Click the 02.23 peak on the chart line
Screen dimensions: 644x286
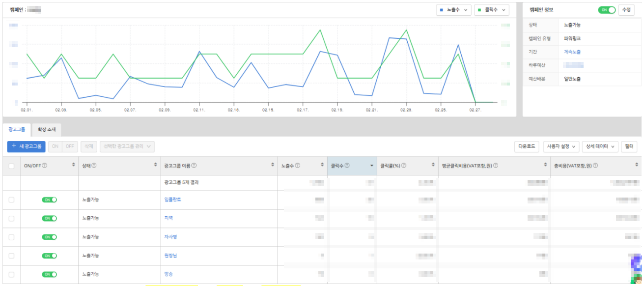406,30
